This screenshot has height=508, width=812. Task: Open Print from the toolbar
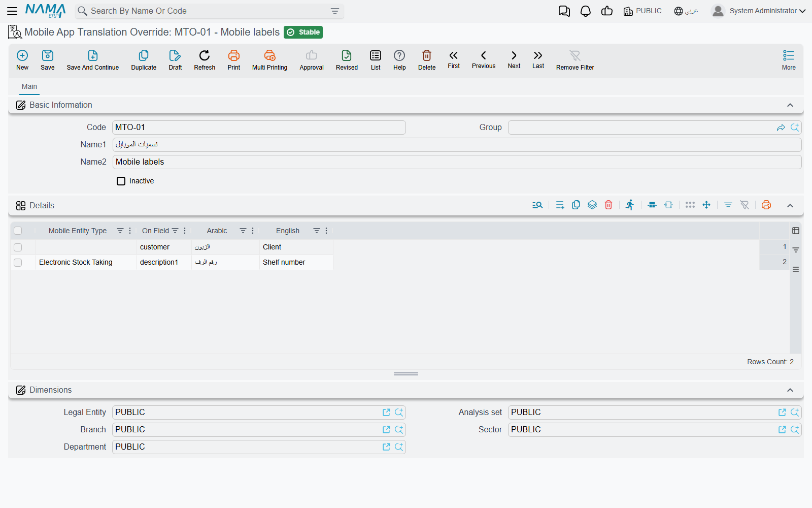point(234,60)
